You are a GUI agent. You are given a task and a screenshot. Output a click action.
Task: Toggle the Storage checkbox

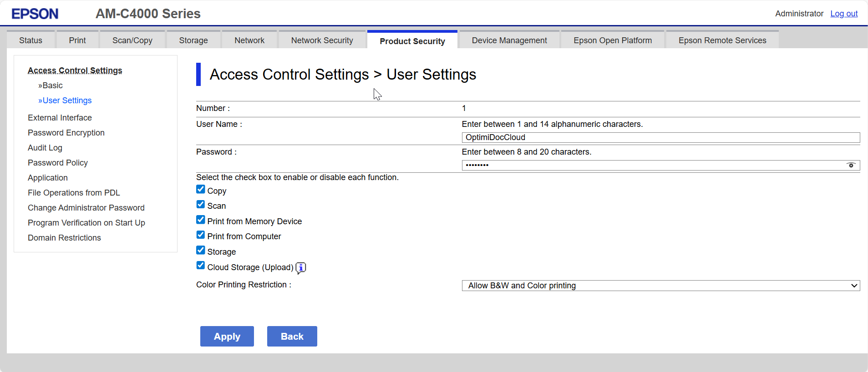pyautogui.click(x=201, y=250)
